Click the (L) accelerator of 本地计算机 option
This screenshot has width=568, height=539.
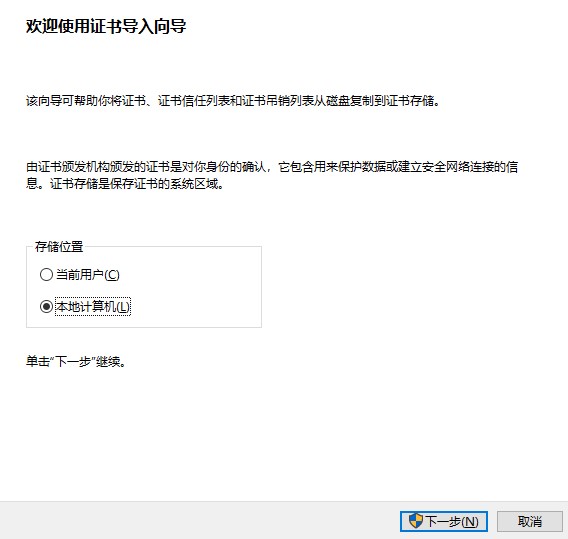[122, 307]
